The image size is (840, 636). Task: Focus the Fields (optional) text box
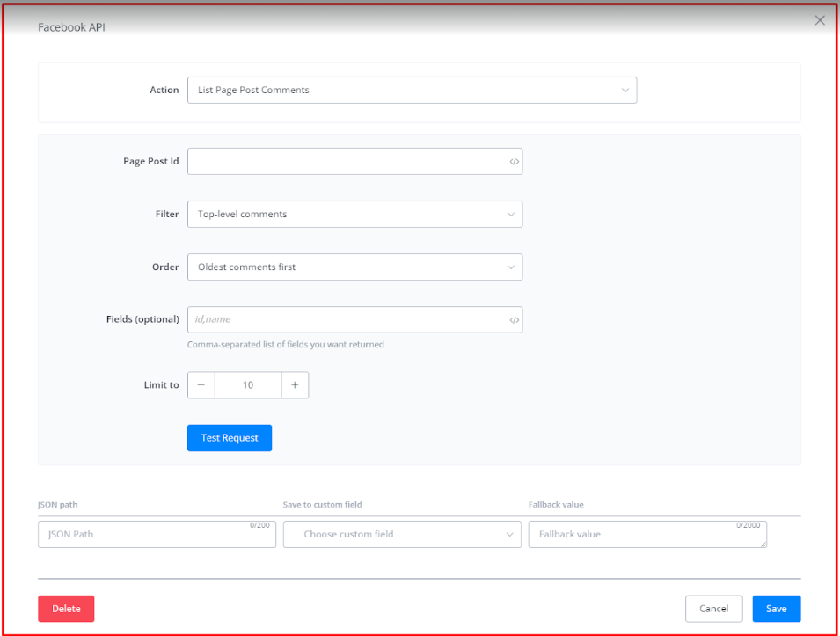click(347, 319)
